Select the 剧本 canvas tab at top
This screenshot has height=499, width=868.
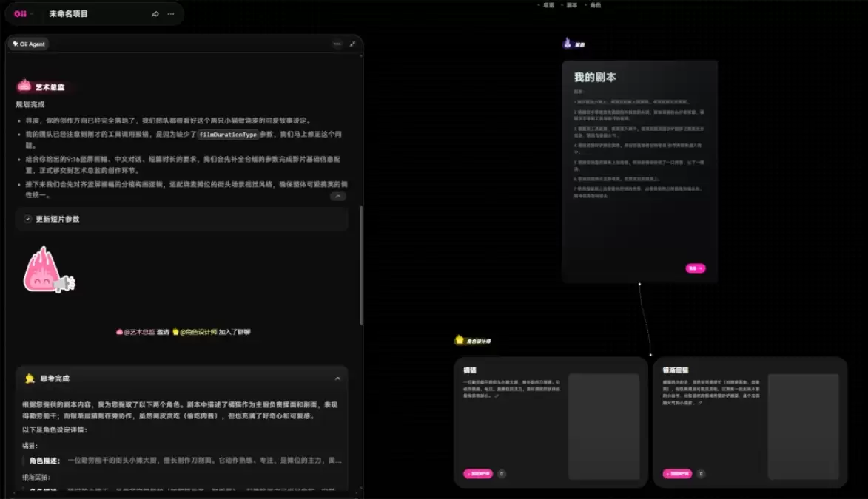pos(571,5)
